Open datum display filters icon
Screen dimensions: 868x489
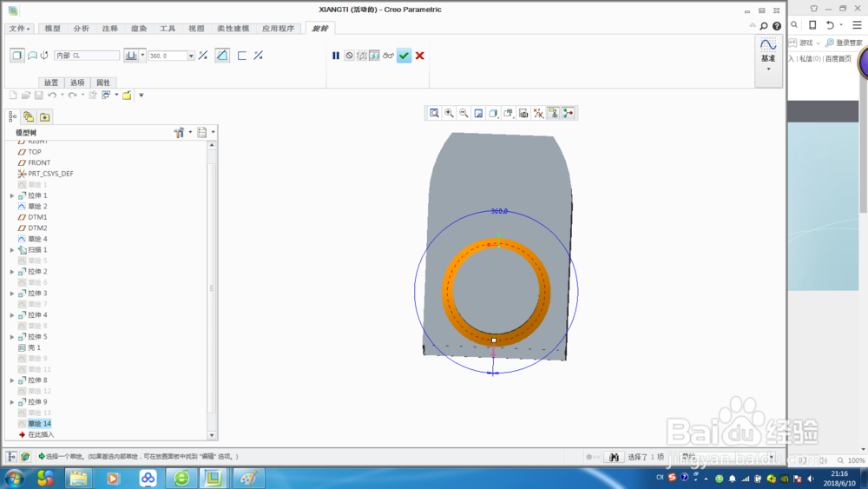click(x=538, y=114)
